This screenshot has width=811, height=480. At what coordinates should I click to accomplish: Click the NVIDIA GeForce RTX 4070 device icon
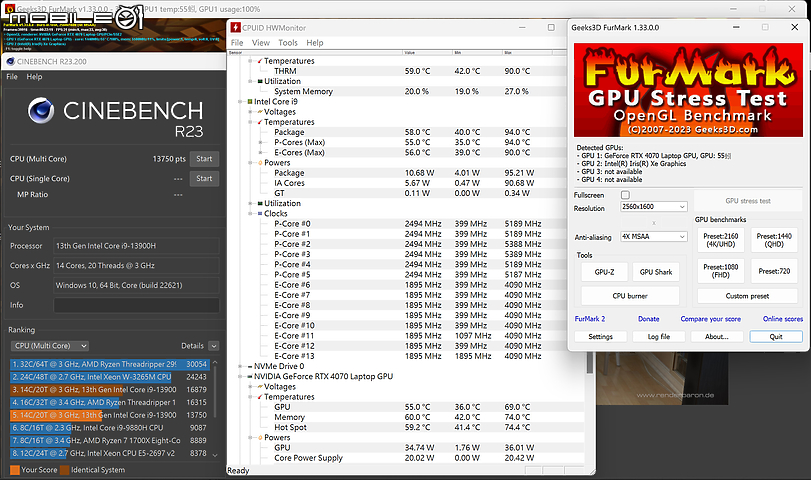pyautogui.click(x=250, y=377)
